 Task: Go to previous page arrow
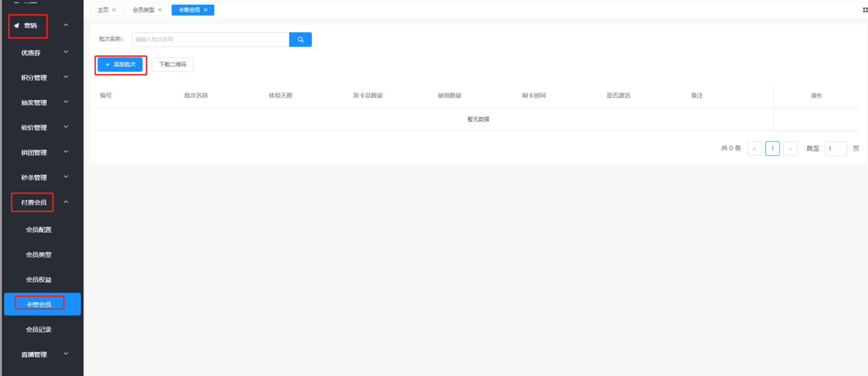(x=754, y=149)
